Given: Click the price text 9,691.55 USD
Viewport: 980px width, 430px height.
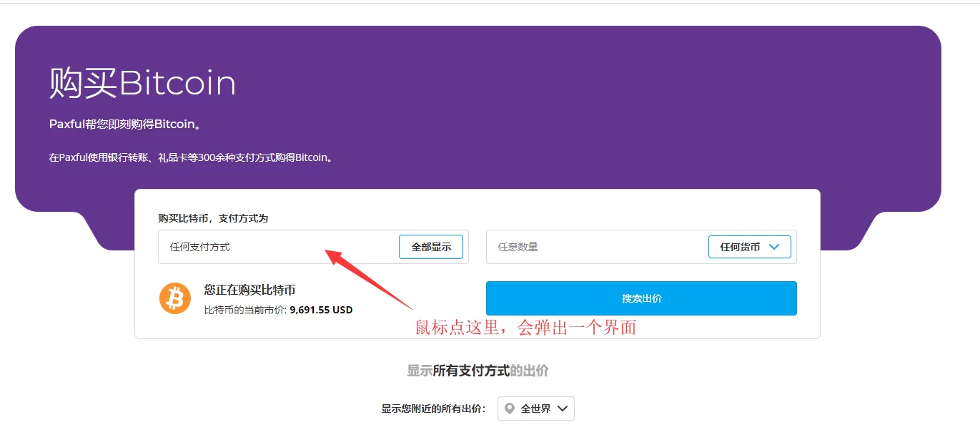Looking at the screenshot, I should coord(321,311).
